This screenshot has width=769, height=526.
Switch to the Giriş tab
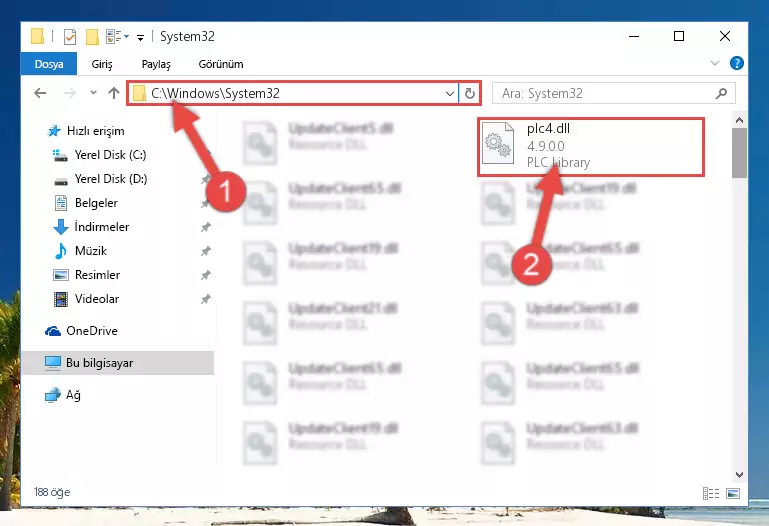[x=102, y=64]
